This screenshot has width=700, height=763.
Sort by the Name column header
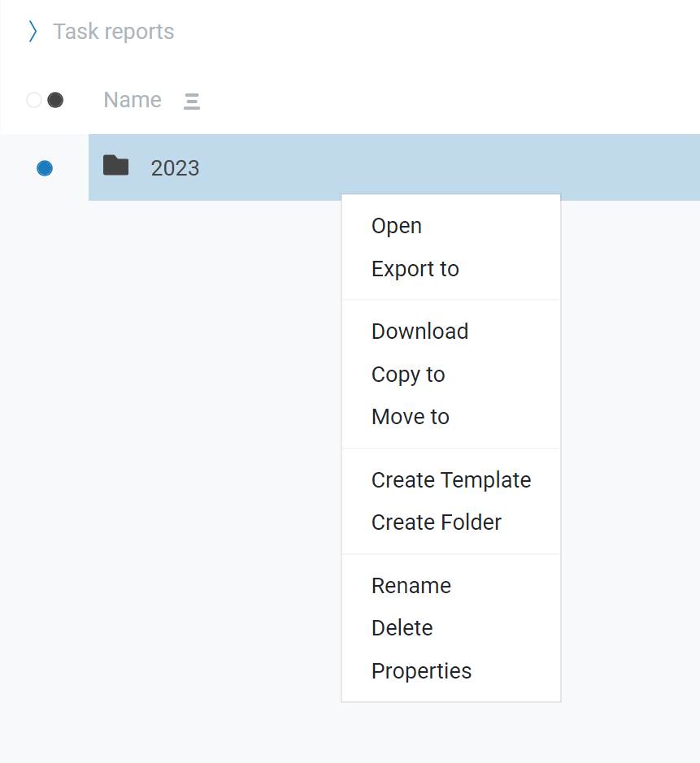point(133,100)
